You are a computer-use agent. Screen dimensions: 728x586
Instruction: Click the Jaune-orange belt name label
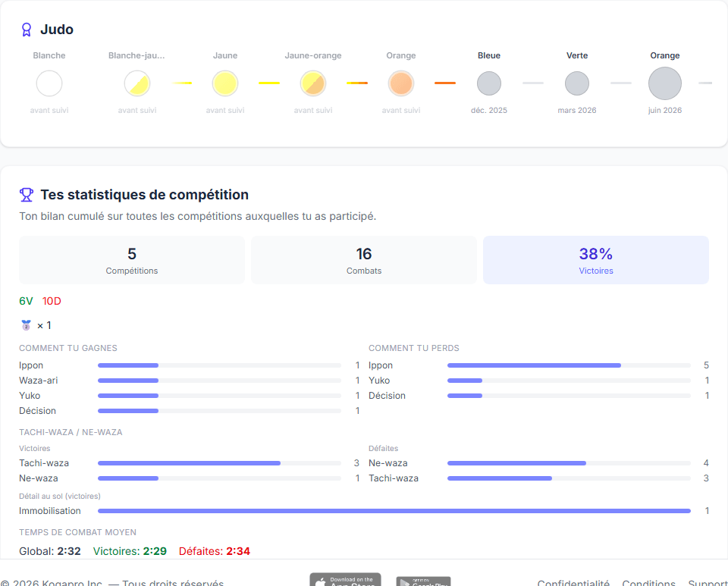(313, 55)
